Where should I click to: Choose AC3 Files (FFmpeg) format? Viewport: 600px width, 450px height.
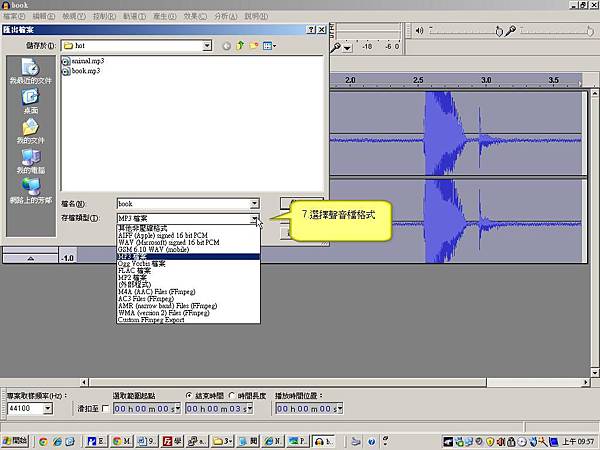point(188,298)
